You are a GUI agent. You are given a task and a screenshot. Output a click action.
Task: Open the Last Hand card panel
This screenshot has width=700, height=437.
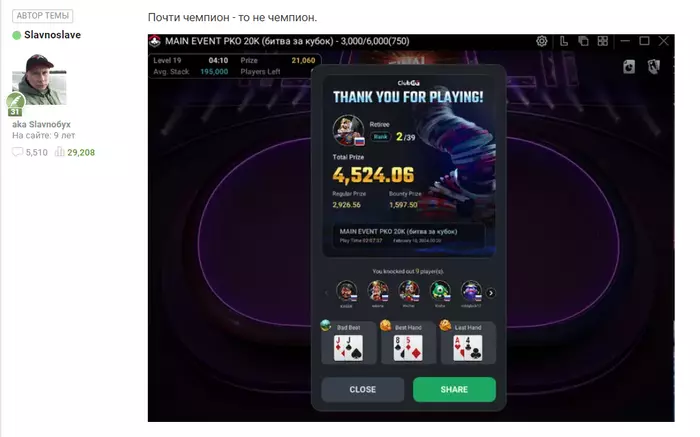pos(468,342)
